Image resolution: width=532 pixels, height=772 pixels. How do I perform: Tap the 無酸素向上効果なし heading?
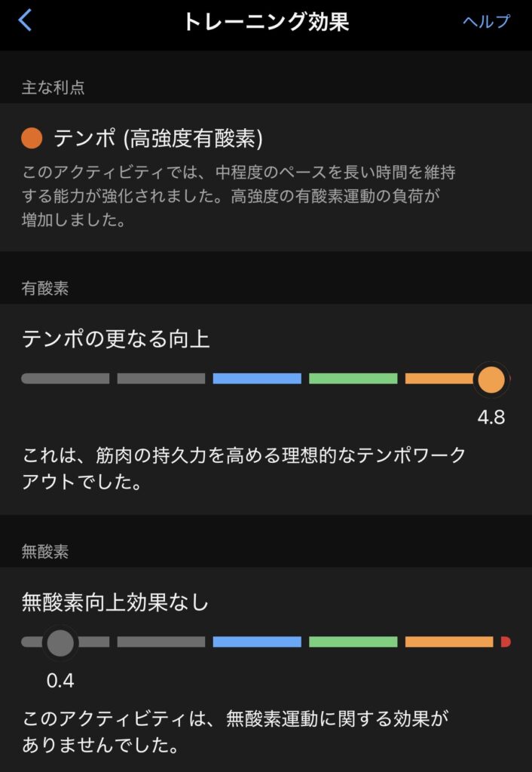click(115, 602)
